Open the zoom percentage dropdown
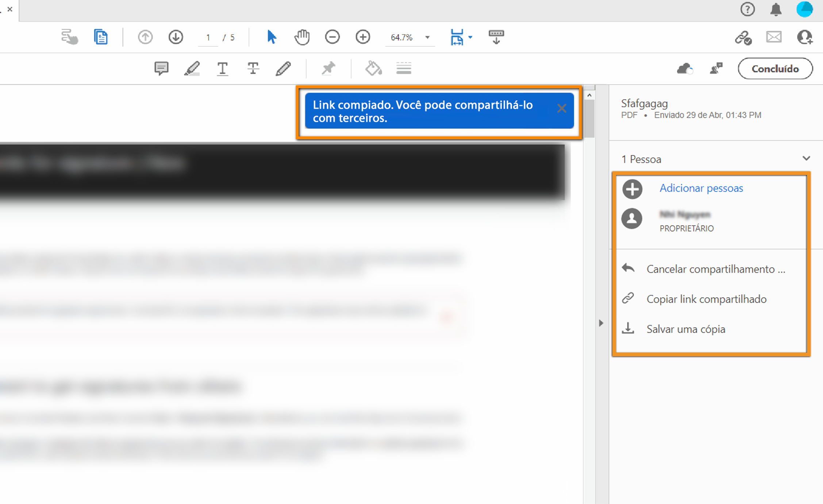The image size is (823, 504). click(427, 37)
